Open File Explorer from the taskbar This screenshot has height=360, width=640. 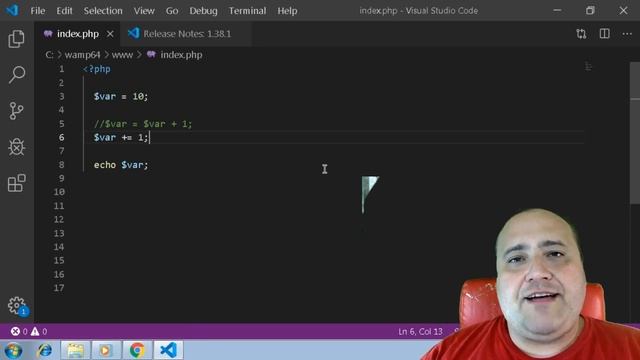pyautogui.click(x=75, y=350)
